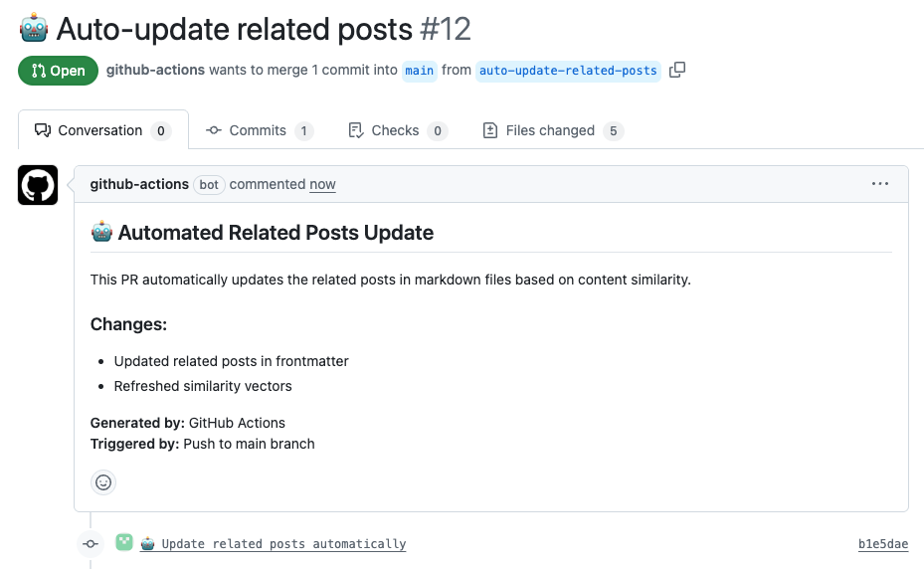This screenshot has width=924, height=569.
Task: Click the 'now' comment timestamp link
Action: (x=322, y=185)
